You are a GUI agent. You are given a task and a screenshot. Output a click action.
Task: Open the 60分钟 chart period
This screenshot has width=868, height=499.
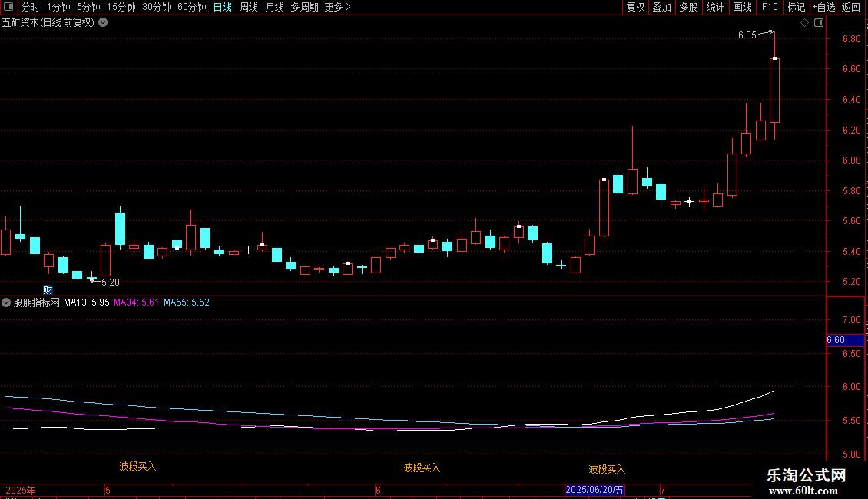tap(191, 7)
